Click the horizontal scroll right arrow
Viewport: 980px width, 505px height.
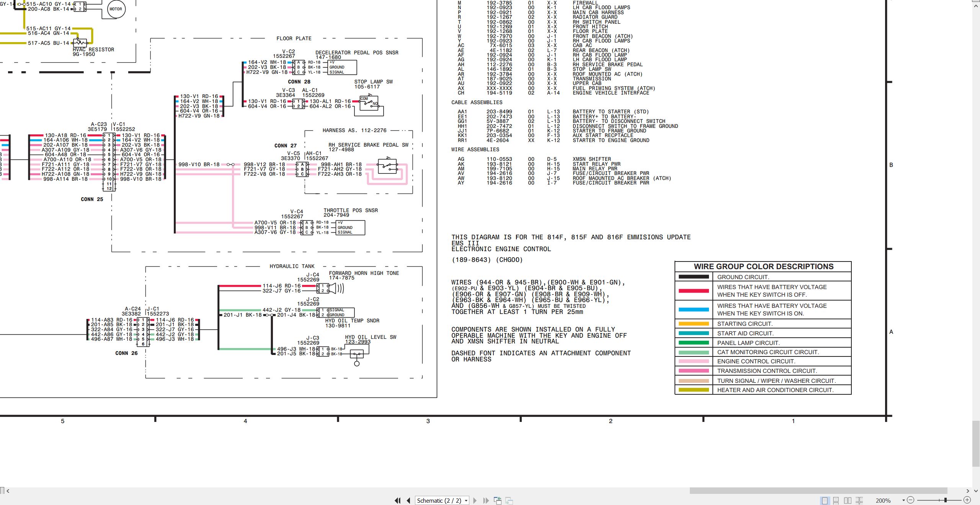pos(968,491)
